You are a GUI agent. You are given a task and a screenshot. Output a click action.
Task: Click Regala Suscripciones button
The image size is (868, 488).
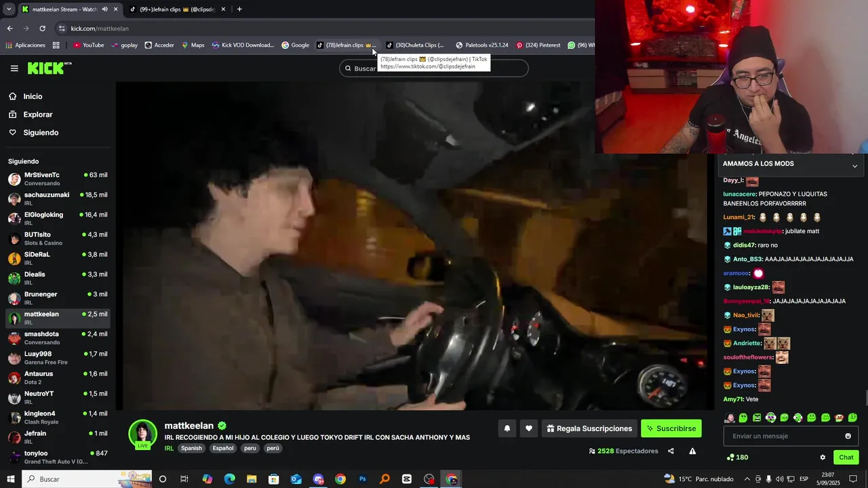(589, 428)
